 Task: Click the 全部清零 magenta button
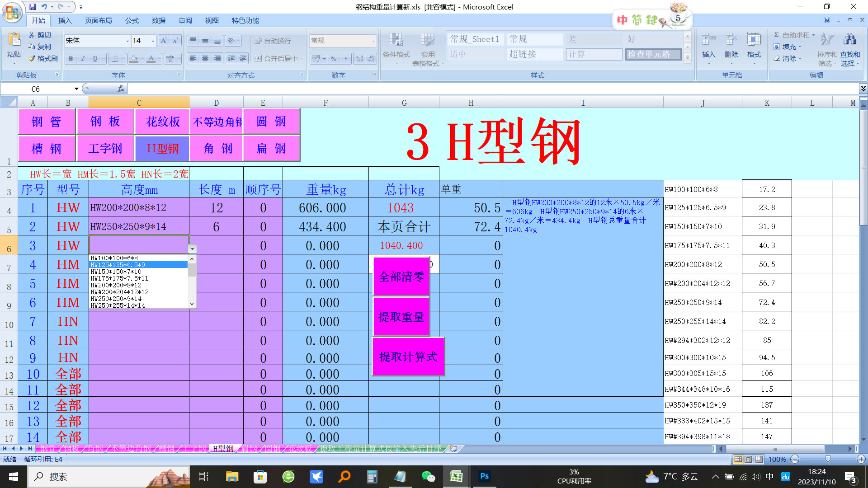point(401,277)
